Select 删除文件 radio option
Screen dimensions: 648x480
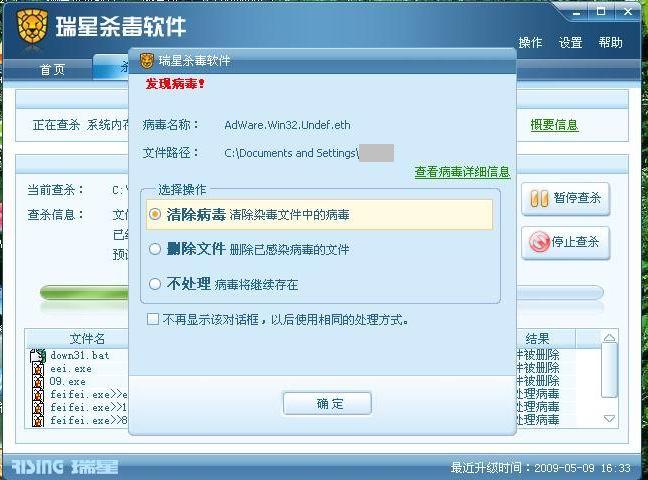155,249
